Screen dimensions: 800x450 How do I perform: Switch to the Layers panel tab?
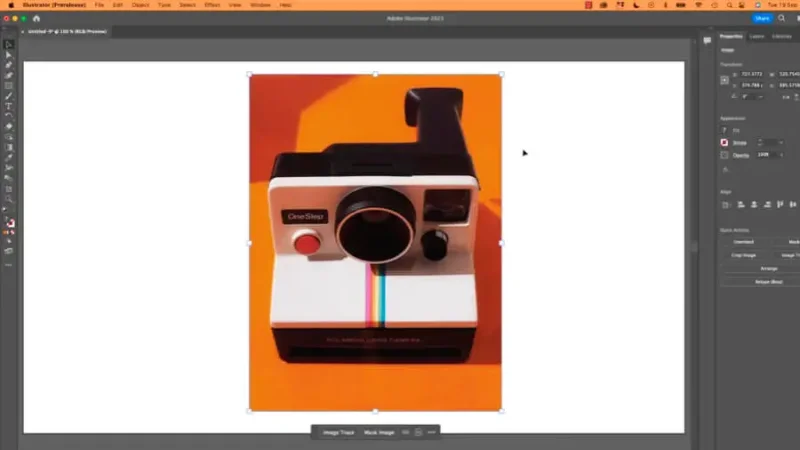(x=757, y=37)
